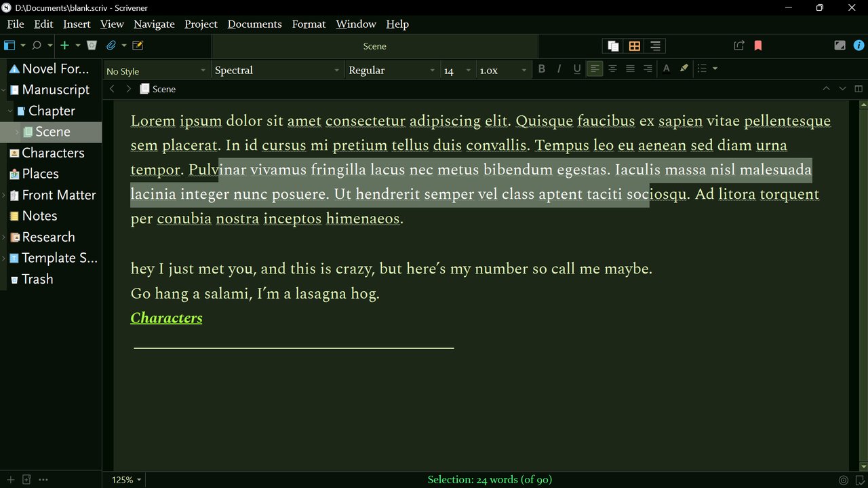
Task: Click the Scene title field in toolbar
Action: point(375,46)
